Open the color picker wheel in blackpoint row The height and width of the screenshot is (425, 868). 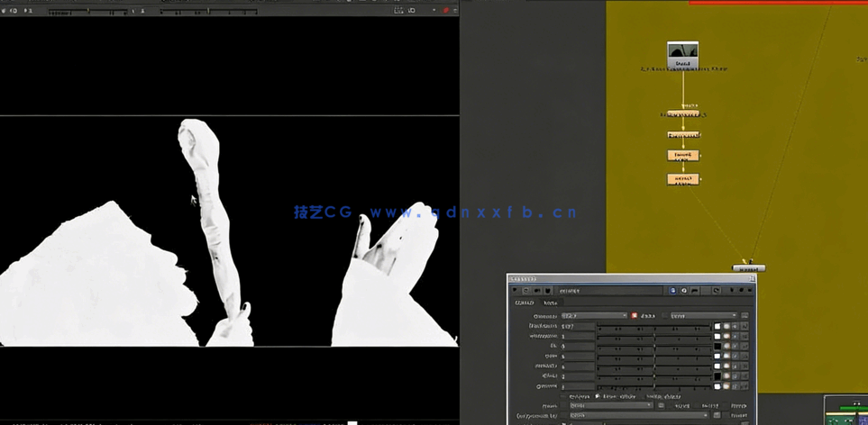click(726, 326)
